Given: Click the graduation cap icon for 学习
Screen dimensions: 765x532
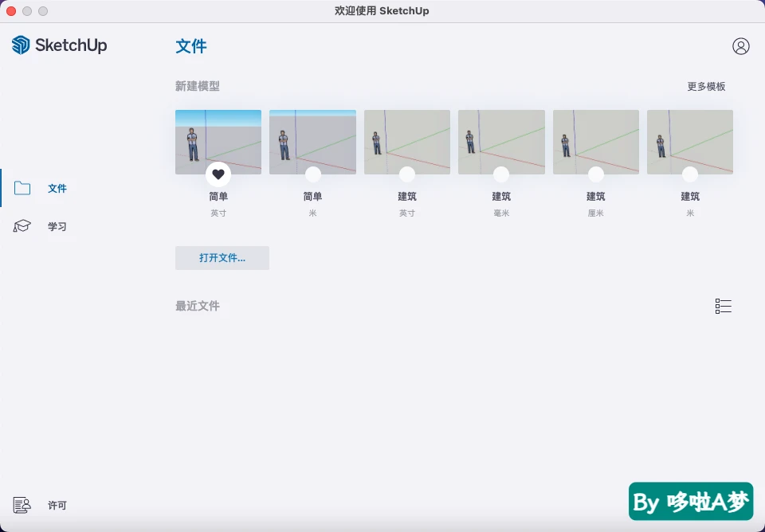Looking at the screenshot, I should [22, 225].
